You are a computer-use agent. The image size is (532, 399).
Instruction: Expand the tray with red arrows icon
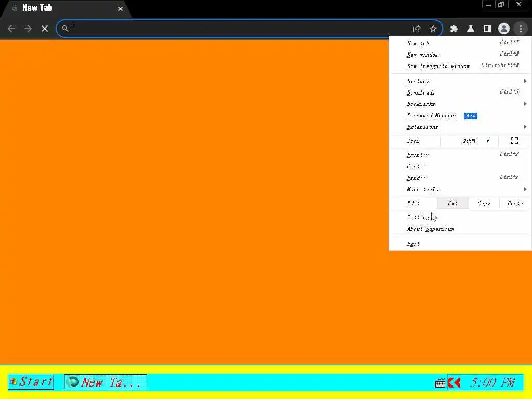coord(454,383)
